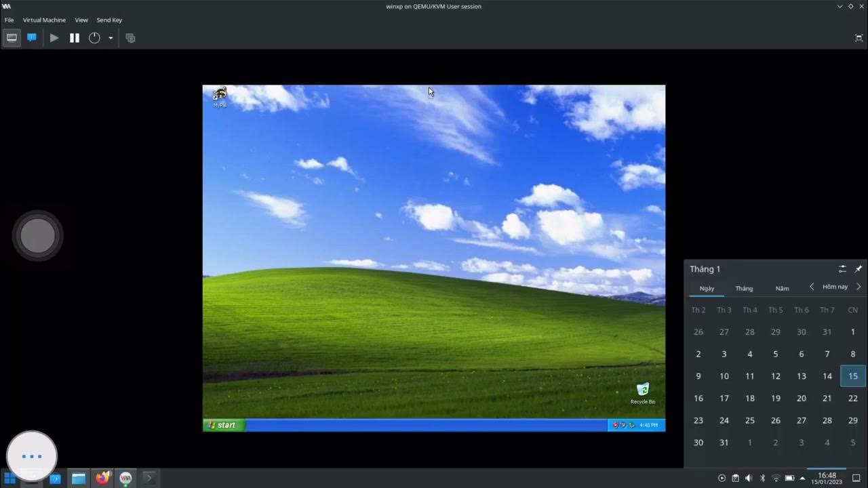Show virtual hardware details
This screenshot has width=868, height=488.
[32, 38]
